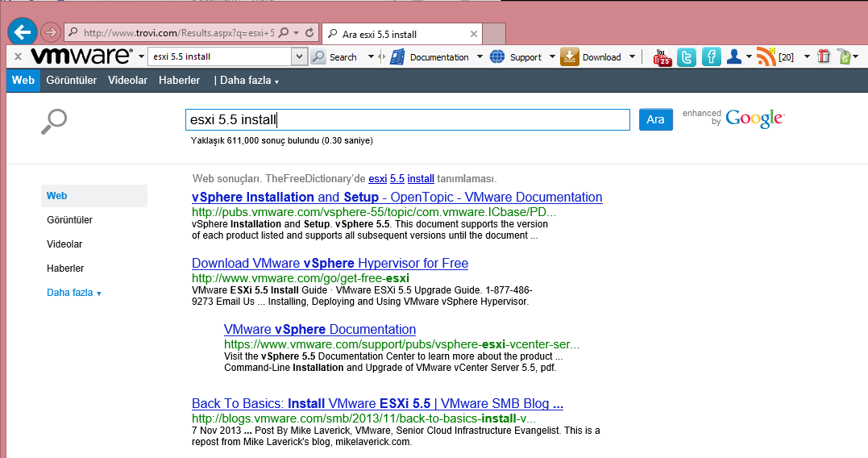Select Videolar in the left sidebar
The width and height of the screenshot is (868, 458).
64,244
